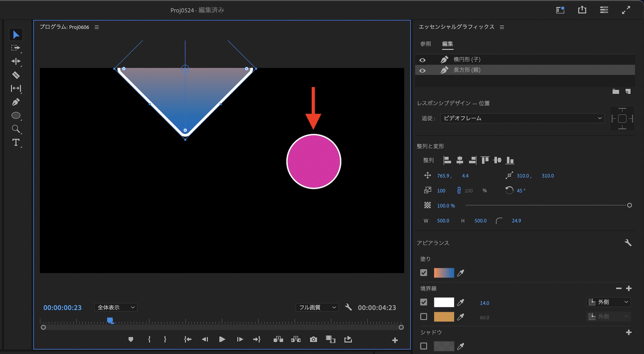
Task: Open the 追従 ビデオフレーム dropdown
Action: click(522, 118)
